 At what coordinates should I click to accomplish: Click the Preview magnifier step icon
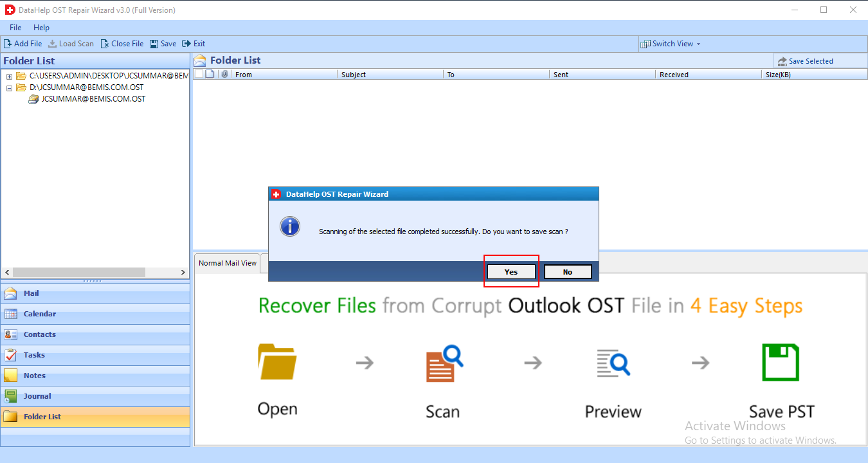[x=613, y=363]
